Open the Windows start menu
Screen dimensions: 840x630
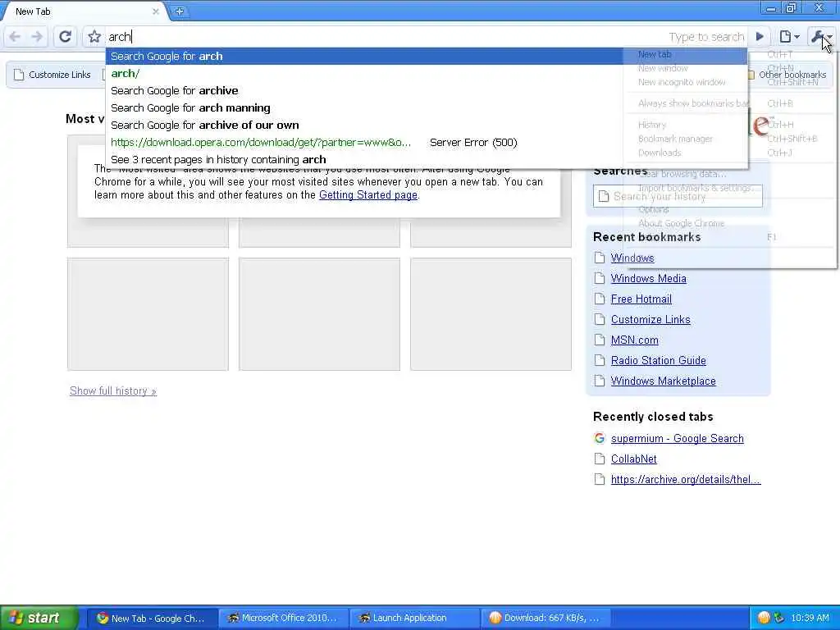[39, 619]
